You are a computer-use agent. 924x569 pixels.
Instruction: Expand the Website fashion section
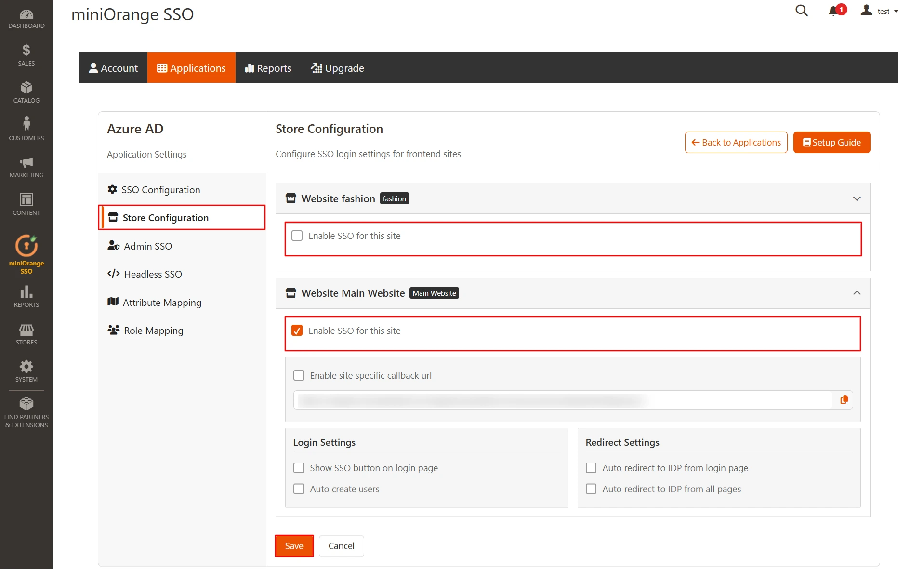pyautogui.click(x=857, y=198)
